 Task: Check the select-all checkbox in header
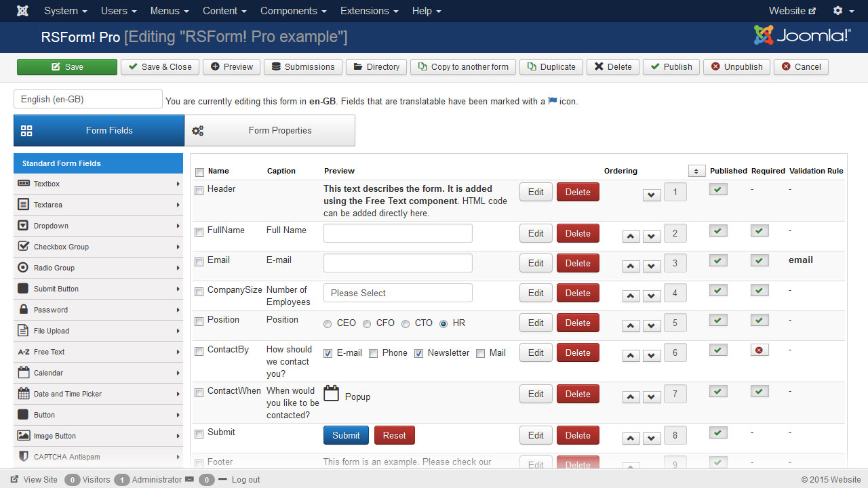pyautogui.click(x=199, y=172)
